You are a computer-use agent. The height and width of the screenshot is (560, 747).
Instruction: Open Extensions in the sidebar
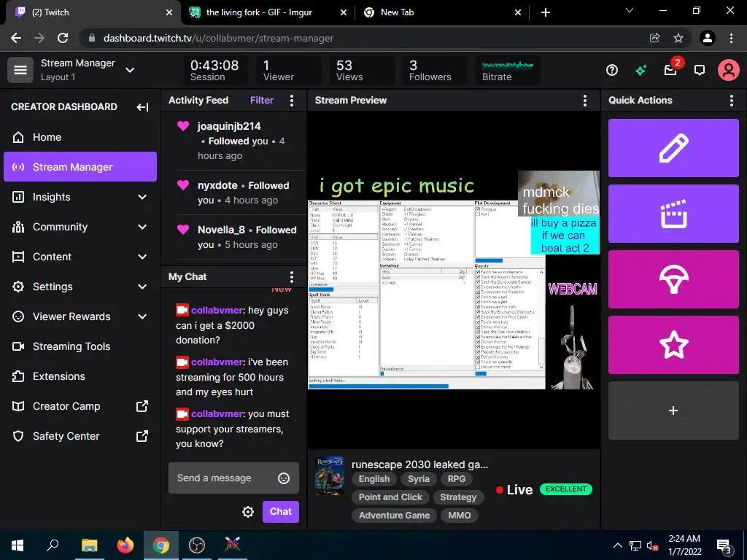pyautogui.click(x=80, y=376)
